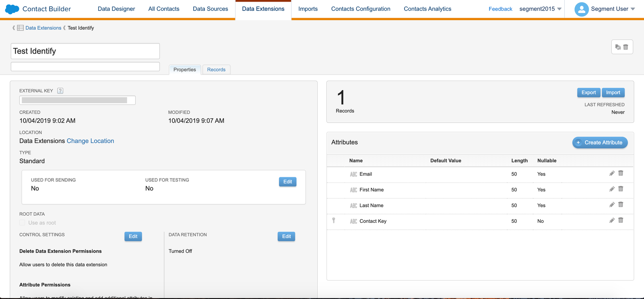Click the copy data extension icon
644x299 pixels.
tap(618, 47)
